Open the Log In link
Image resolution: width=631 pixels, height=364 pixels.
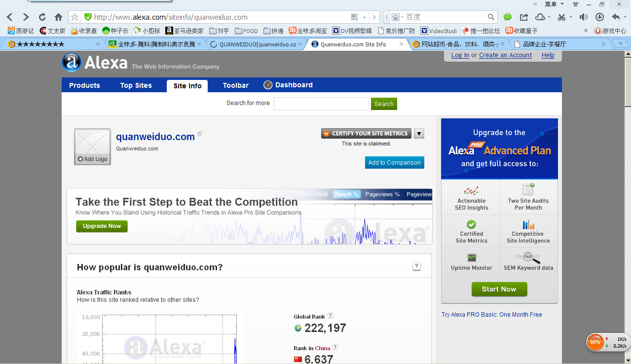(x=460, y=55)
